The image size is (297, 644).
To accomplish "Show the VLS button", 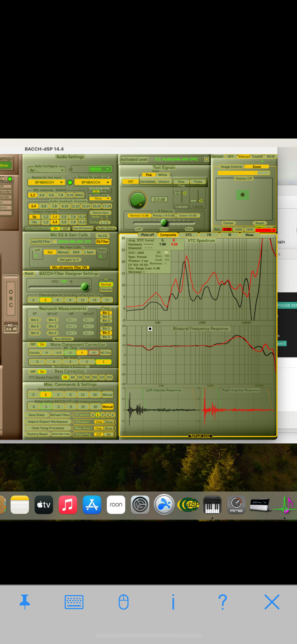I will coord(109,422).
